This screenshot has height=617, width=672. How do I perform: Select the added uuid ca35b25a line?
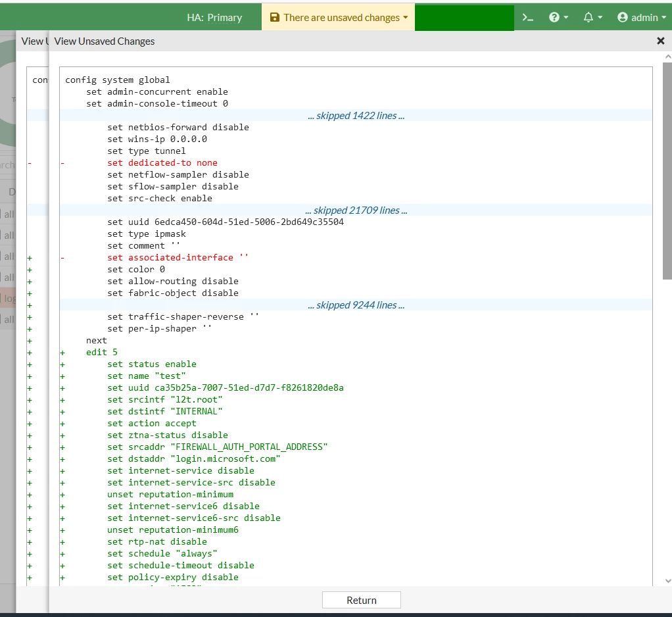[226, 387]
